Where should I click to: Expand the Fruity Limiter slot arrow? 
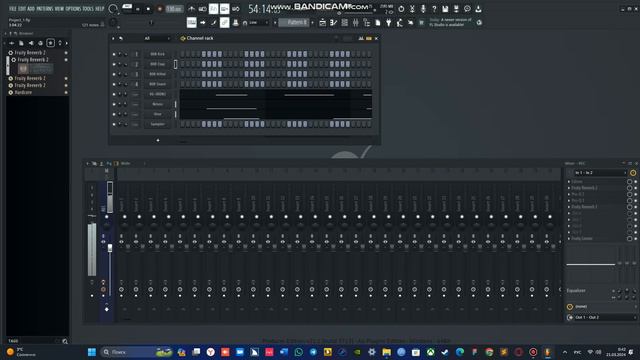tap(569, 238)
